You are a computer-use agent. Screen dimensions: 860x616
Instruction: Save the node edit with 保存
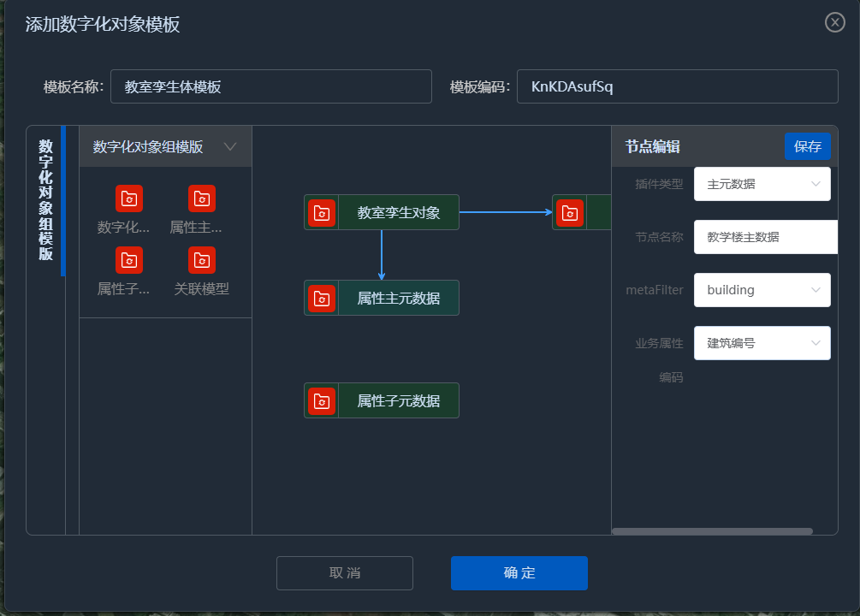click(807, 146)
